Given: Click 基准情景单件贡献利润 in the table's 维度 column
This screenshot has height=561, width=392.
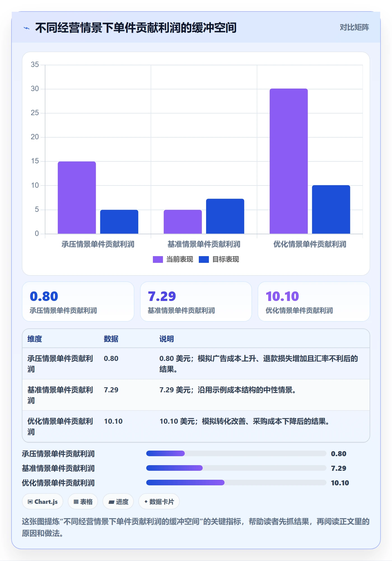Looking at the screenshot, I should point(60,395).
